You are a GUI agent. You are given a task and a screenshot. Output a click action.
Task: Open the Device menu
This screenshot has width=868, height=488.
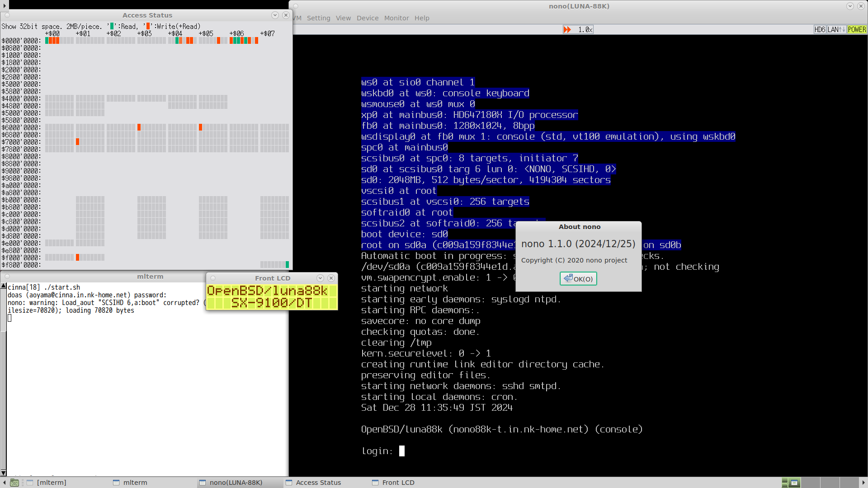[367, 18]
